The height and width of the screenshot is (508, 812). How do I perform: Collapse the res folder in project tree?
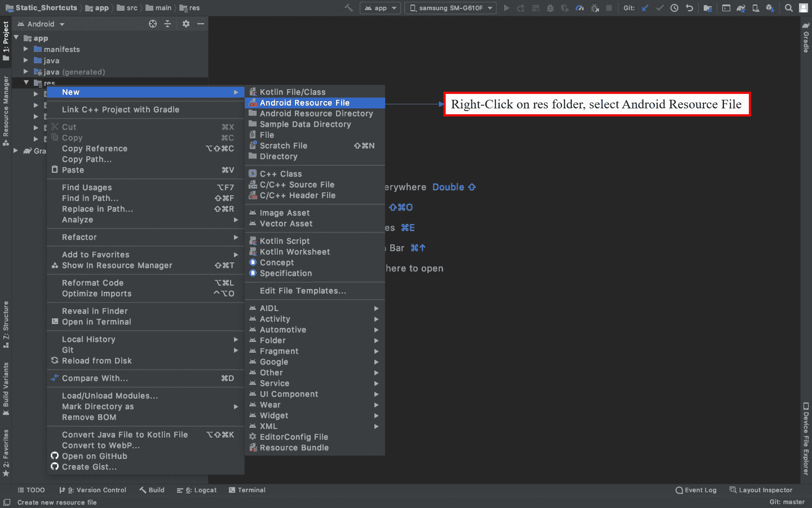click(26, 83)
